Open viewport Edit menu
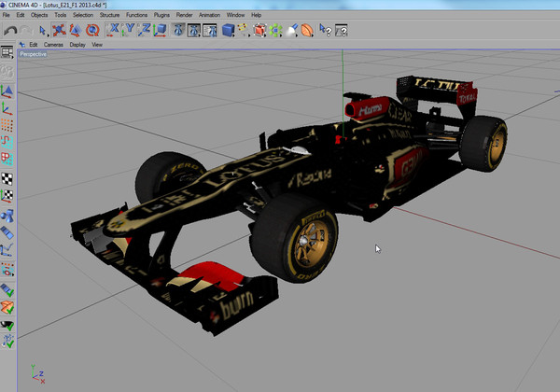560x392 pixels. (x=34, y=45)
